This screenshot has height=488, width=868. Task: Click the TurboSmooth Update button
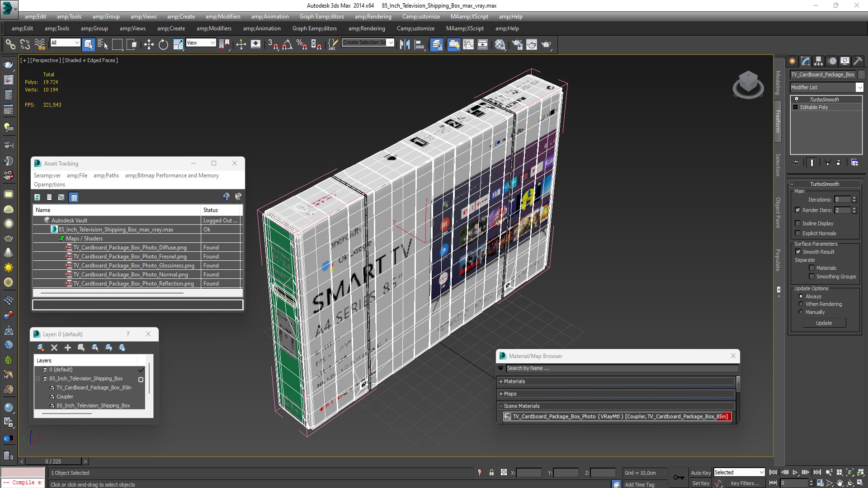824,323
